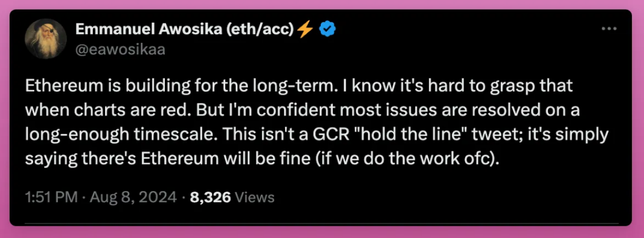Screen dimensions: 644x238
Task: Click the blue verified checkmark badge
Action: click(x=328, y=30)
